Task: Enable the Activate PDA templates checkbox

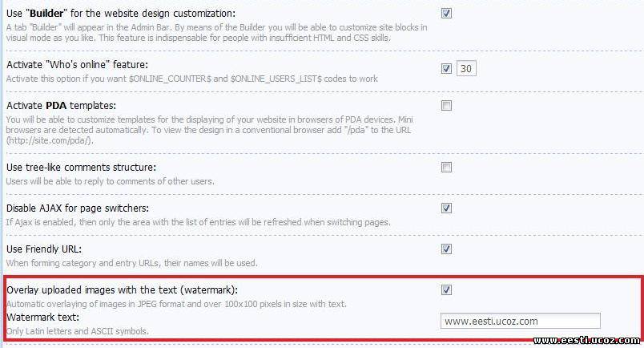Action: (446, 106)
